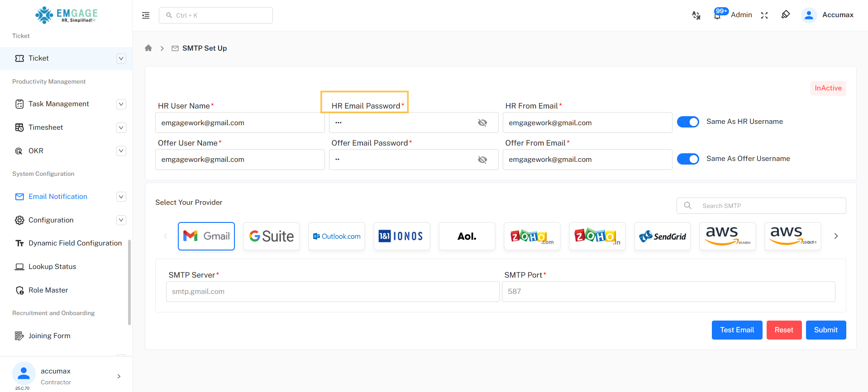Open the language translate icon
The image size is (868, 392).
pos(696,15)
